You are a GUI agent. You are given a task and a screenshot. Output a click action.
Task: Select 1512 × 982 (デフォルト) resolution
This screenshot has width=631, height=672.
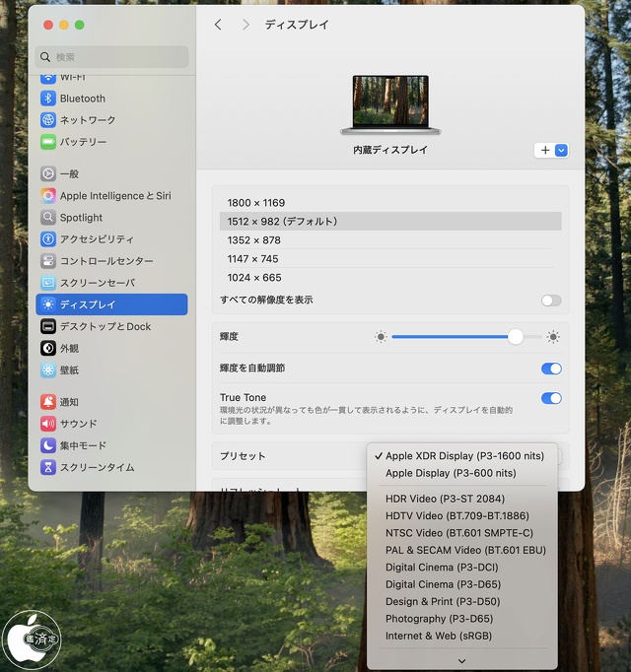(x=390, y=221)
